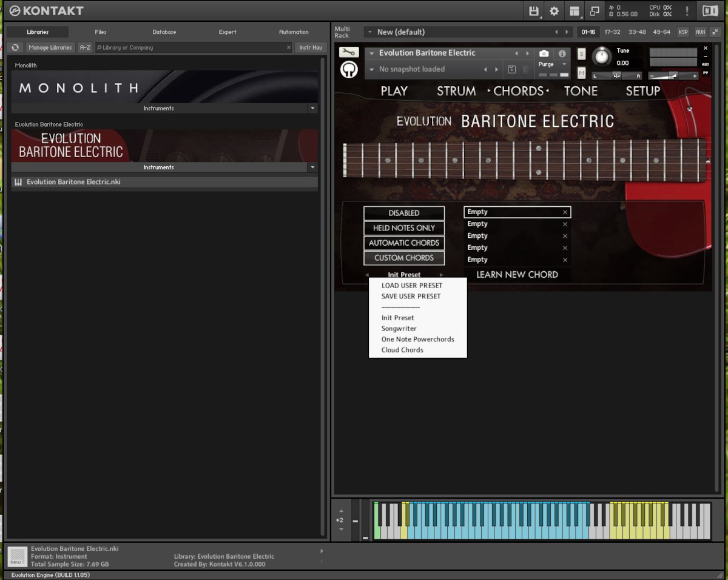Switch to the Automation tab
This screenshot has height=580, width=728.
pyautogui.click(x=294, y=32)
